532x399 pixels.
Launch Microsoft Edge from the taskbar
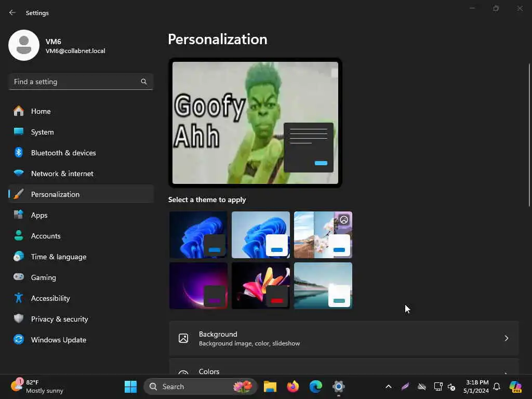pos(315,387)
